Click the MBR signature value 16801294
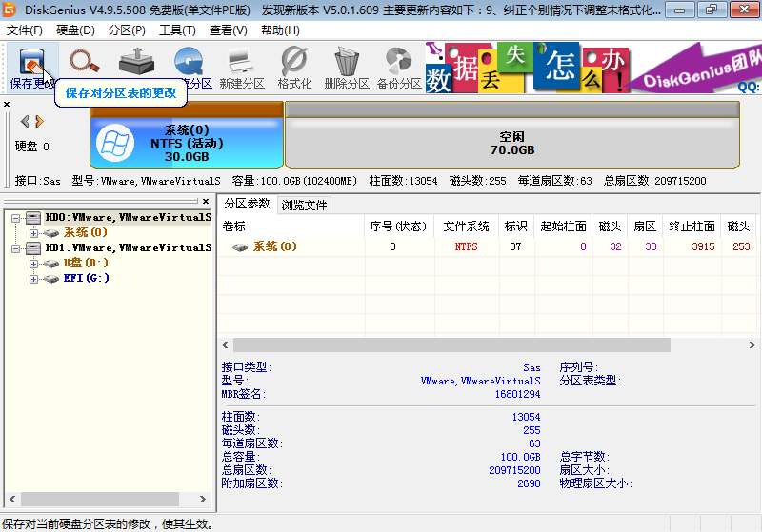The height and width of the screenshot is (532, 762). [x=517, y=394]
